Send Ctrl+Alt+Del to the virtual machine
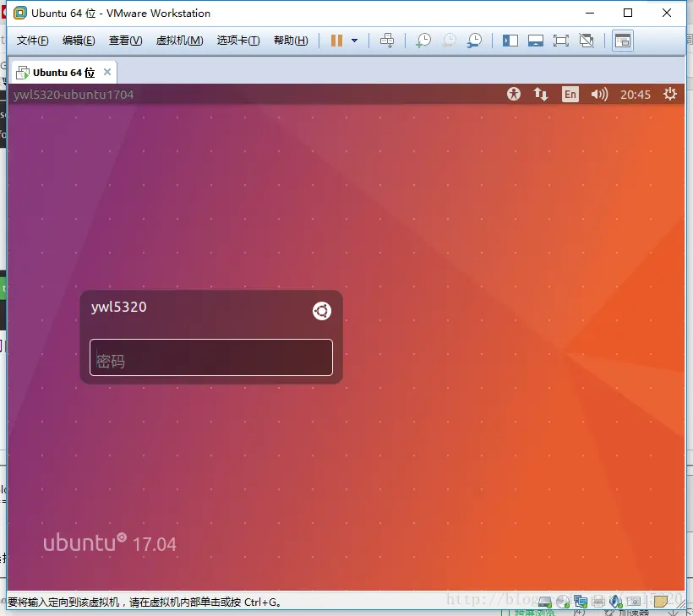The height and width of the screenshot is (616, 693). [387, 41]
